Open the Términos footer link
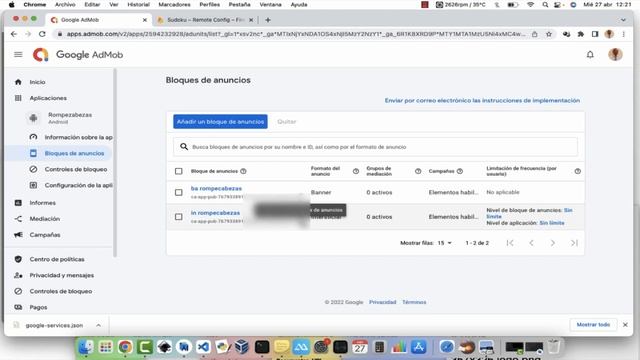The image size is (640, 360). [414, 302]
